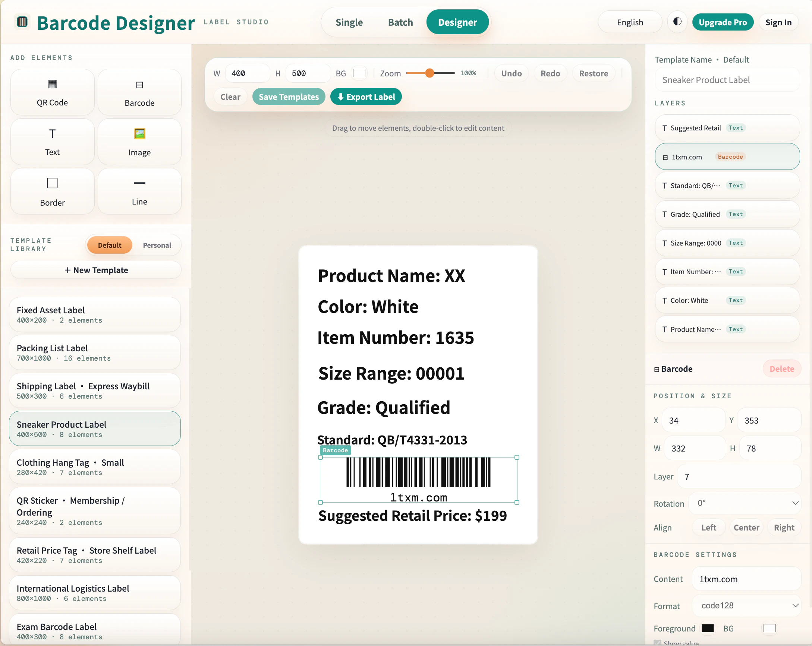Select the Text element tool
This screenshot has height=646, width=812.
pos(52,142)
